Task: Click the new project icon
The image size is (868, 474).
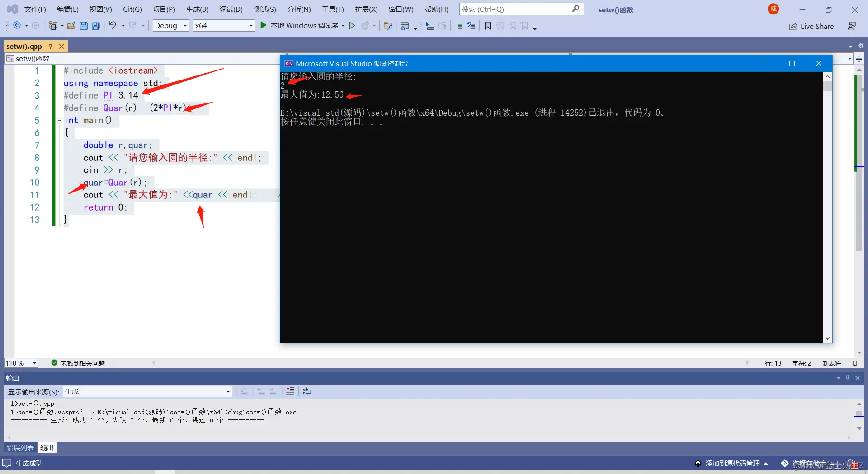Action: click(x=53, y=26)
